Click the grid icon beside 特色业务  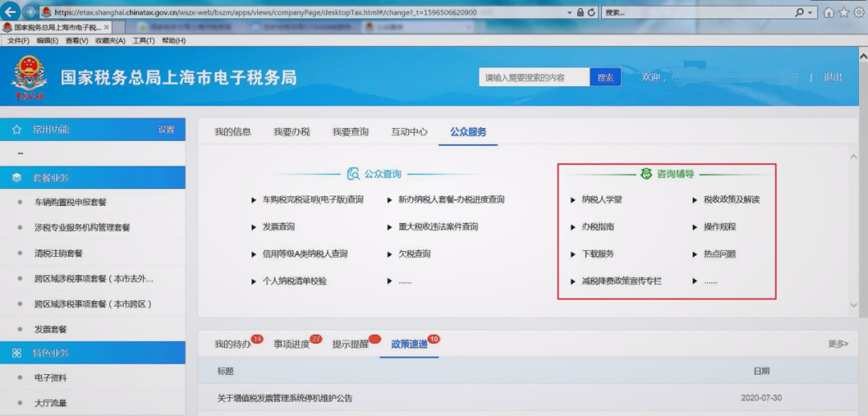[x=17, y=353]
